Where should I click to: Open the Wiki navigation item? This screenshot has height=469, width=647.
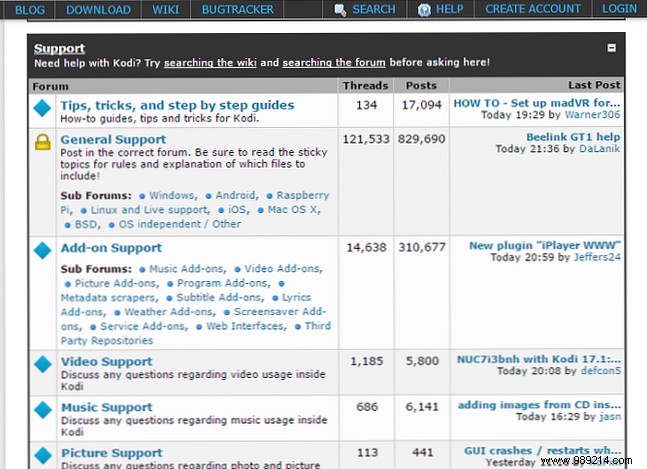click(x=166, y=10)
